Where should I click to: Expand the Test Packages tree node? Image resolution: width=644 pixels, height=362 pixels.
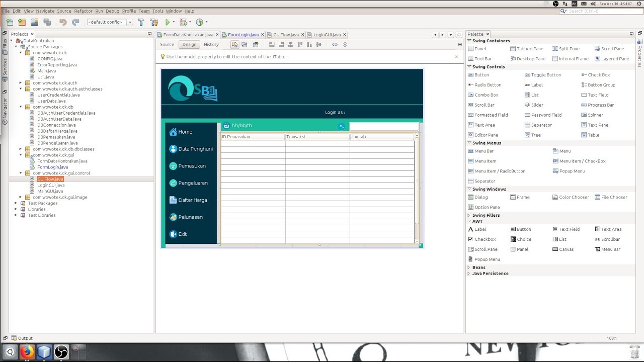coord(16,203)
